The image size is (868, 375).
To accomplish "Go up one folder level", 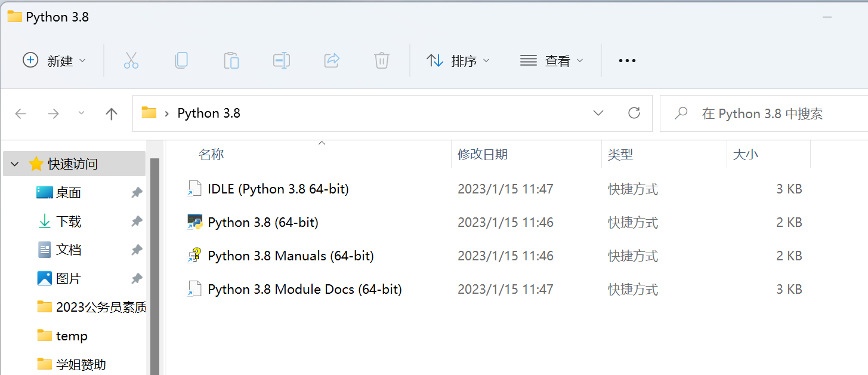I will point(111,113).
